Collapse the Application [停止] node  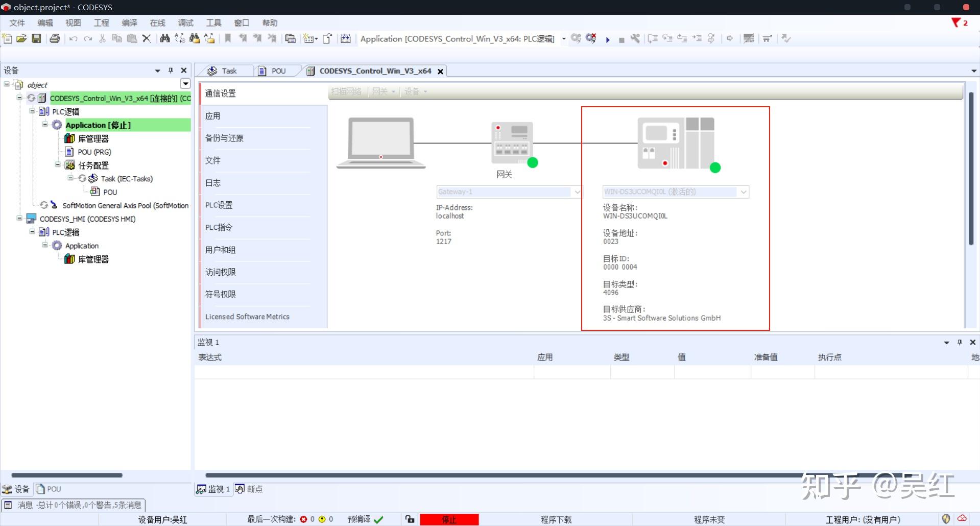click(x=45, y=124)
